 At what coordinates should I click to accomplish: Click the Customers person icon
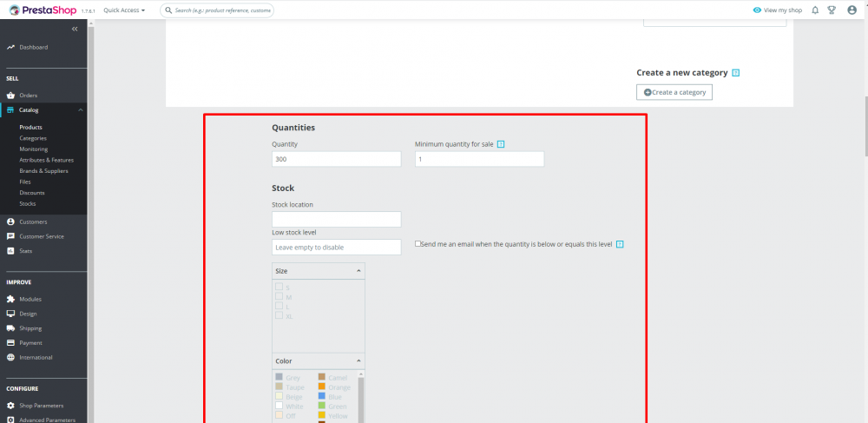[x=10, y=221]
